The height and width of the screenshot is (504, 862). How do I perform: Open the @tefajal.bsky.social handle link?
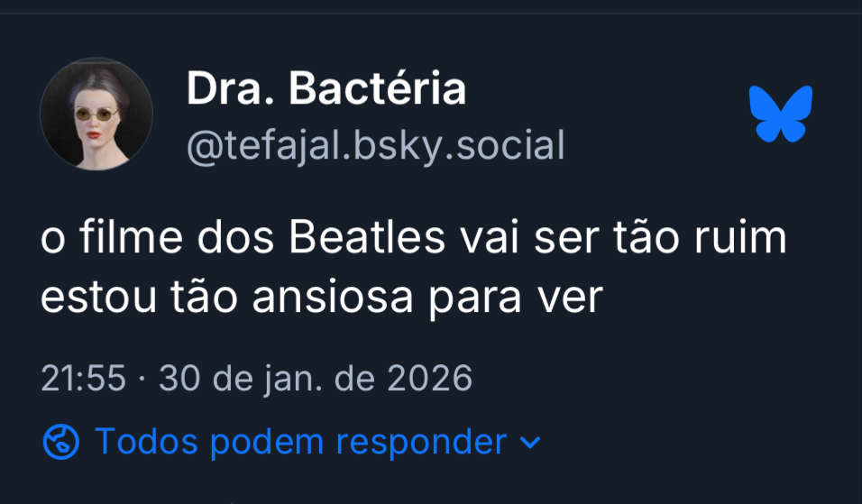[x=375, y=145]
